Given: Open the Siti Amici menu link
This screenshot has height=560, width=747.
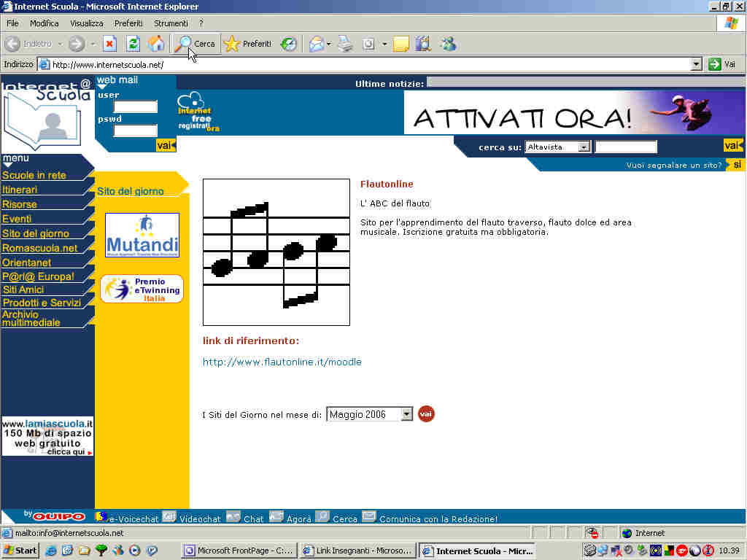Looking at the screenshot, I should [23, 289].
